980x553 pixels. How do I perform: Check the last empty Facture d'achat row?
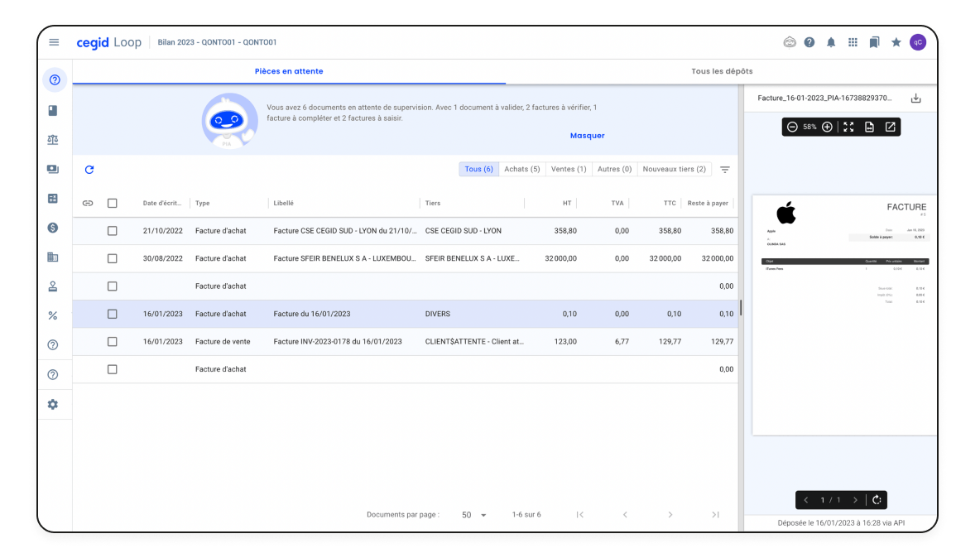point(113,369)
